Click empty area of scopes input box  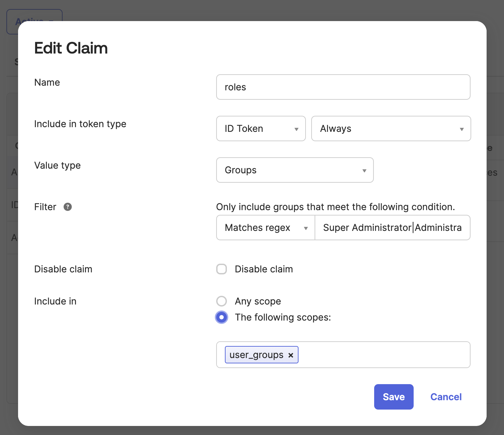tap(384, 355)
